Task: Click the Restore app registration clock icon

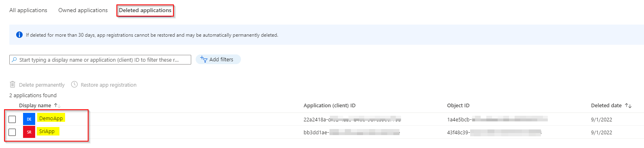Action: coord(74,84)
